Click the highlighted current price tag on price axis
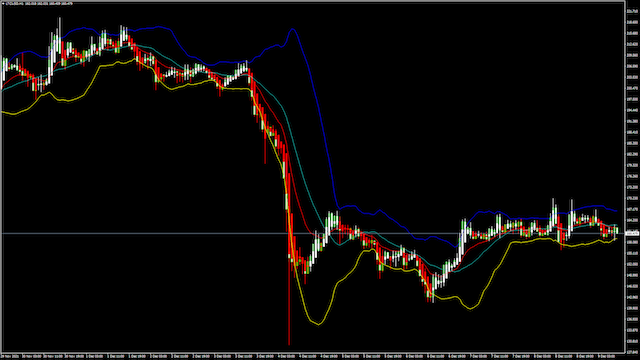640x360 pixels. pyautogui.click(x=632, y=233)
